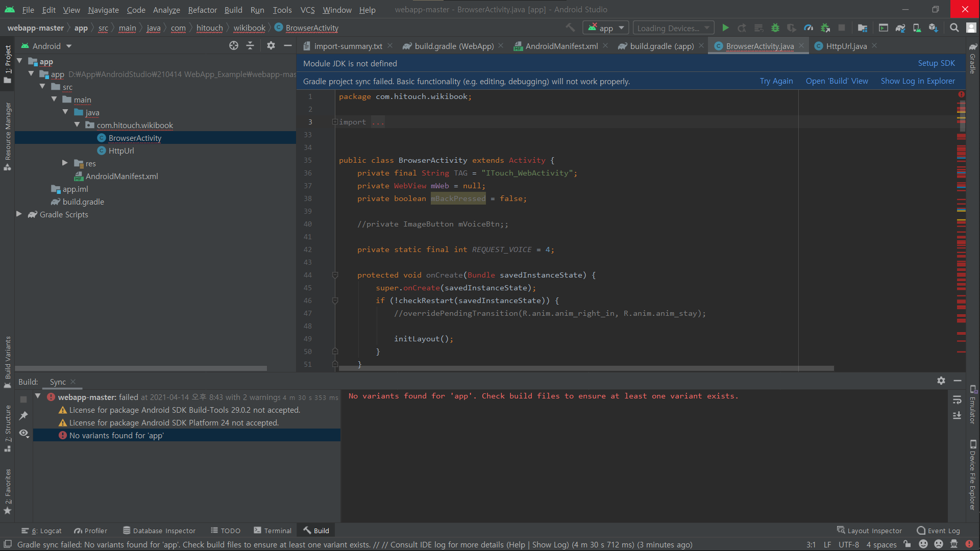980x551 pixels.
Task: Click the Make Project hammer icon
Action: pos(570,28)
